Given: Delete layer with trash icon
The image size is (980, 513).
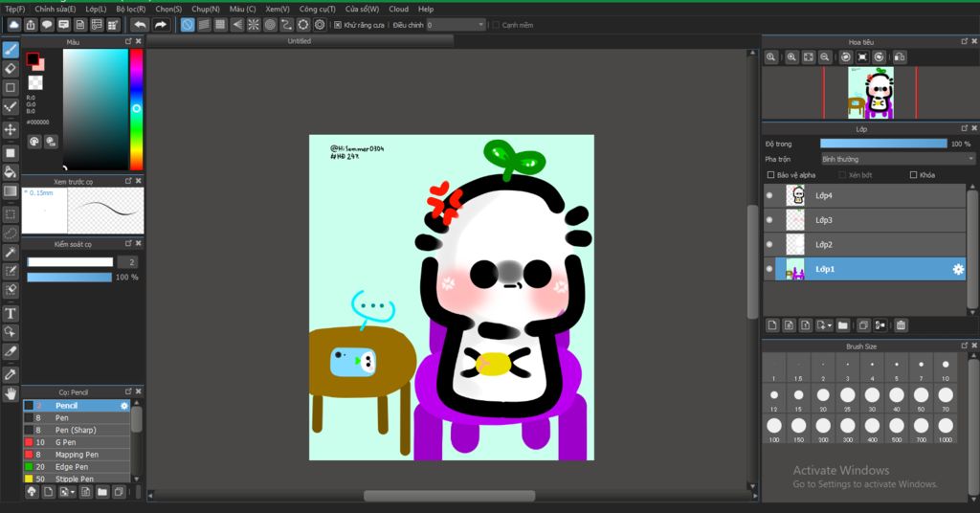Looking at the screenshot, I should coord(901,325).
